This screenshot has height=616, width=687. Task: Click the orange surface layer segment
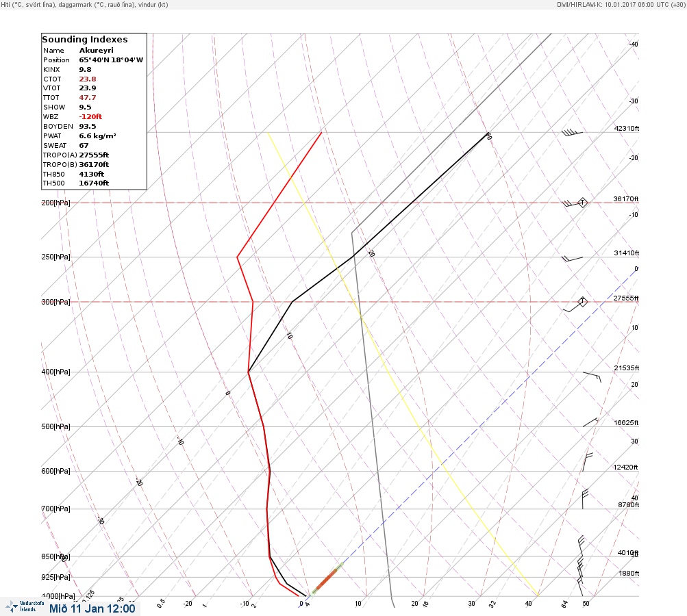tap(325, 580)
